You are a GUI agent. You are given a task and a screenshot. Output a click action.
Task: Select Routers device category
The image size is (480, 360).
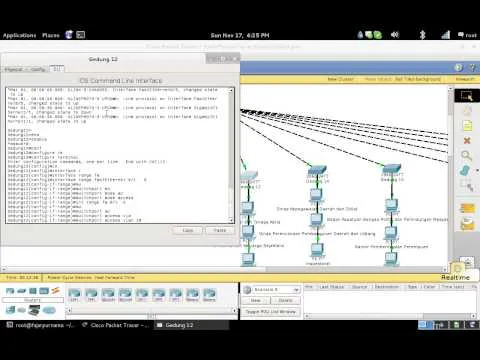(x=10, y=291)
